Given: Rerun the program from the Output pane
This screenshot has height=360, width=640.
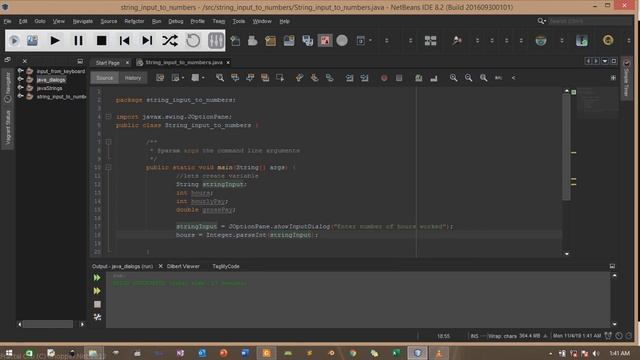Looking at the screenshot, I should (x=97, y=278).
